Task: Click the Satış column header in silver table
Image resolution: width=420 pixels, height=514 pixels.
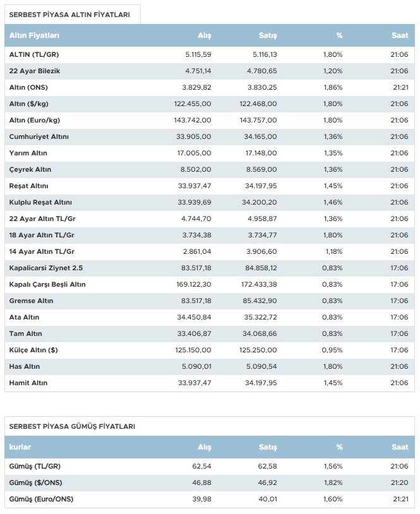Action: click(x=268, y=447)
